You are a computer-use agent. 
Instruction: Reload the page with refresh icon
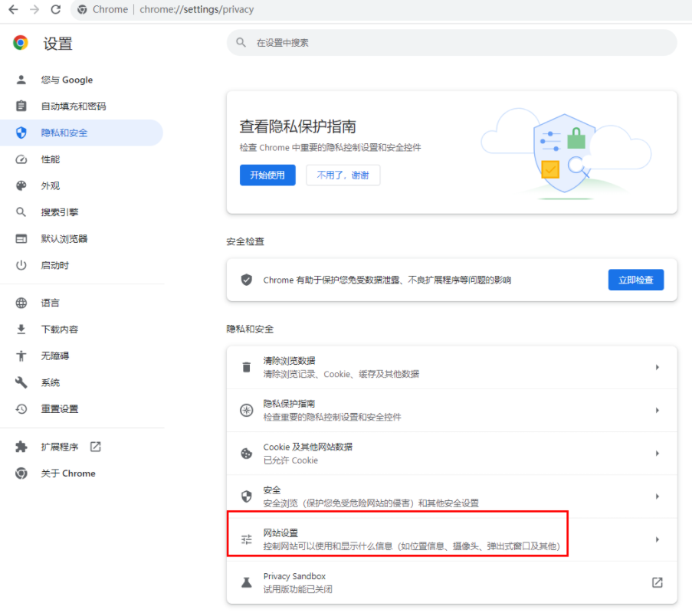tap(56, 9)
